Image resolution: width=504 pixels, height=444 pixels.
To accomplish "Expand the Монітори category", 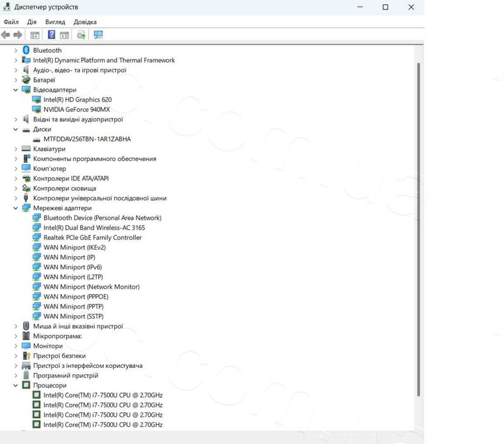I will (15, 346).
